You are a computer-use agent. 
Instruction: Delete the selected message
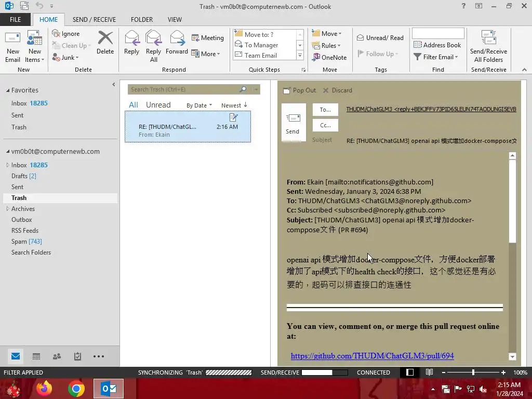point(105,43)
